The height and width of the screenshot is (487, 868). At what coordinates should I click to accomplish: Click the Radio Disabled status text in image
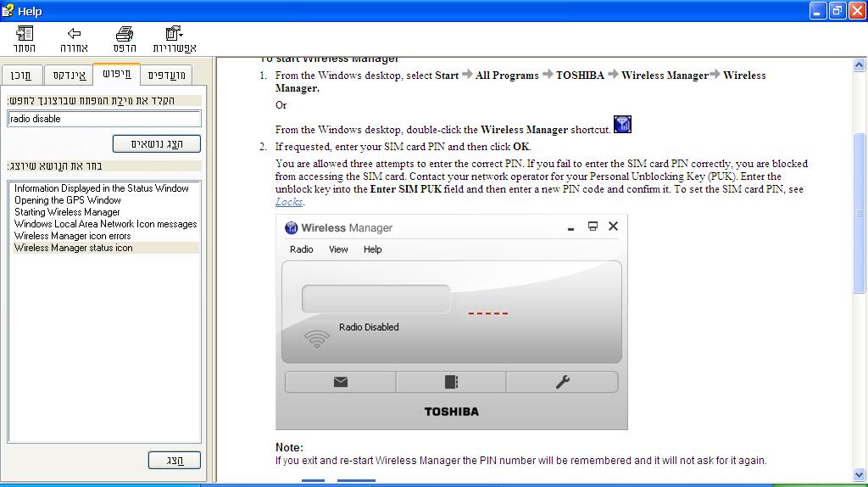[x=369, y=327]
